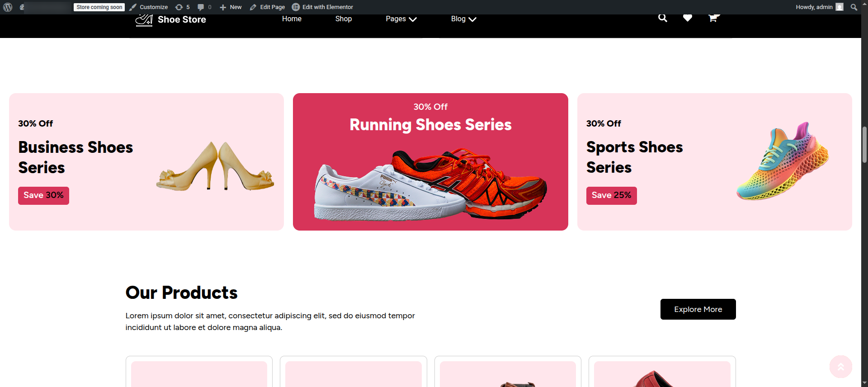Click the admin bar search icon

(x=854, y=7)
